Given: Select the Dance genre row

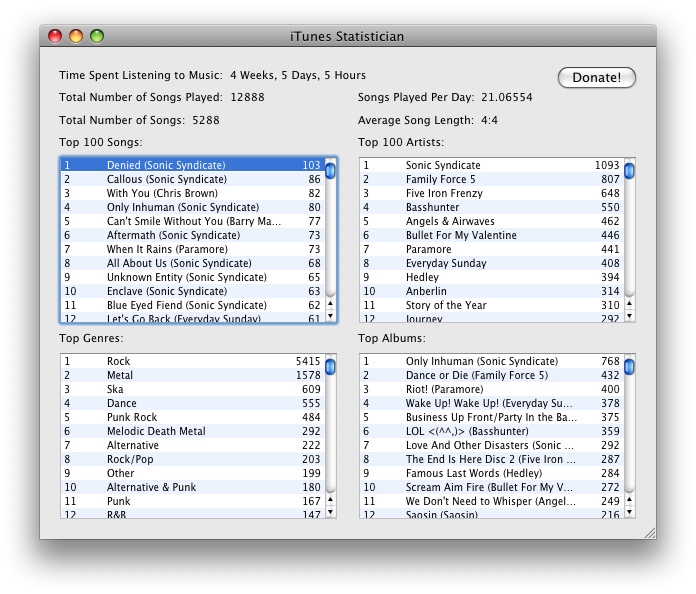Looking at the screenshot, I should click(x=193, y=404).
